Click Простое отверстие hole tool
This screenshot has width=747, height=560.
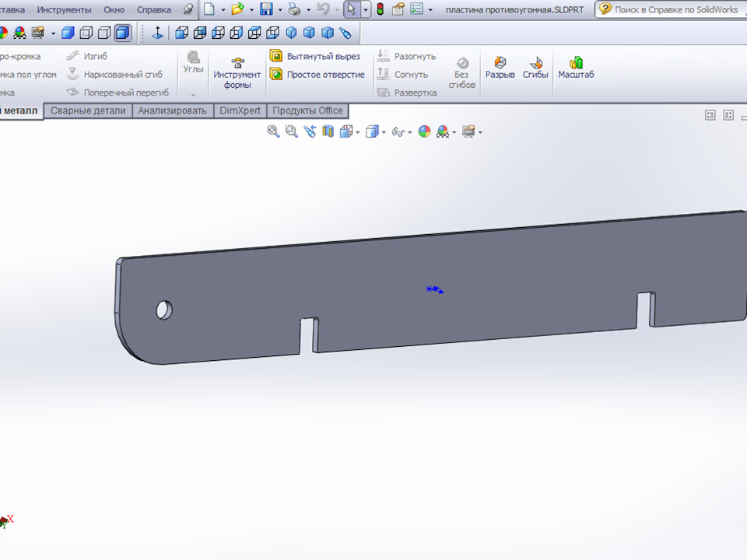[x=317, y=75]
